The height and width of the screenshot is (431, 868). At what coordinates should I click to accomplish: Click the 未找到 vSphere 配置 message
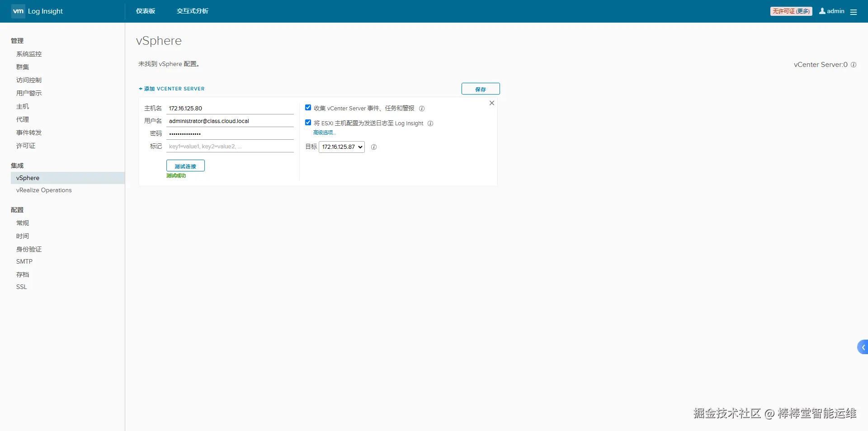[169, 64]
